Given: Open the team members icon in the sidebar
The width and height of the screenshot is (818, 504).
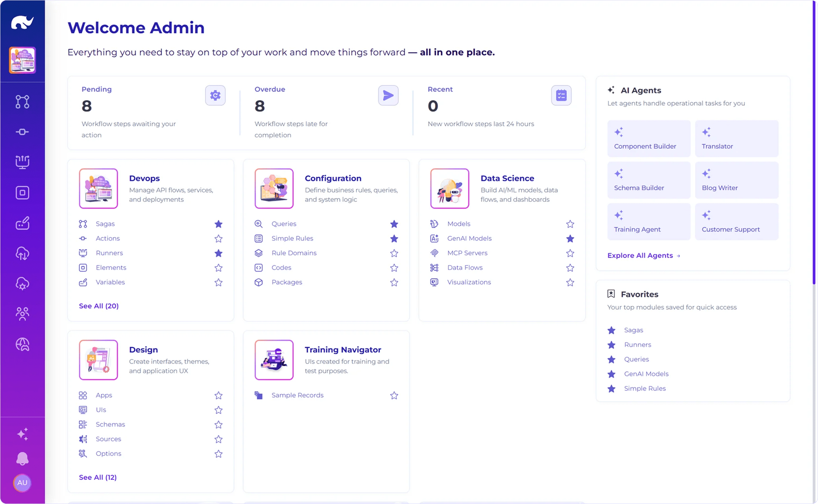Looking at the screenshot, I should pos(23,313).
